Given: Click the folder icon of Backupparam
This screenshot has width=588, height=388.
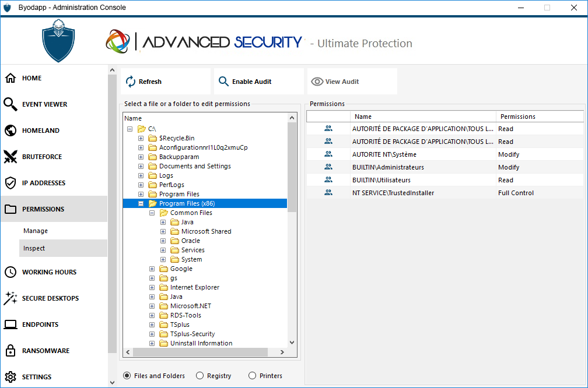Looking at the screenshot, I should pos(152,157).
